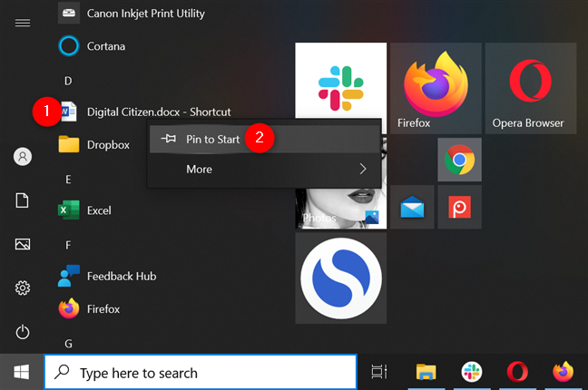Open the Documents sidebar icon
588x390 pixels.
point(23,200)
